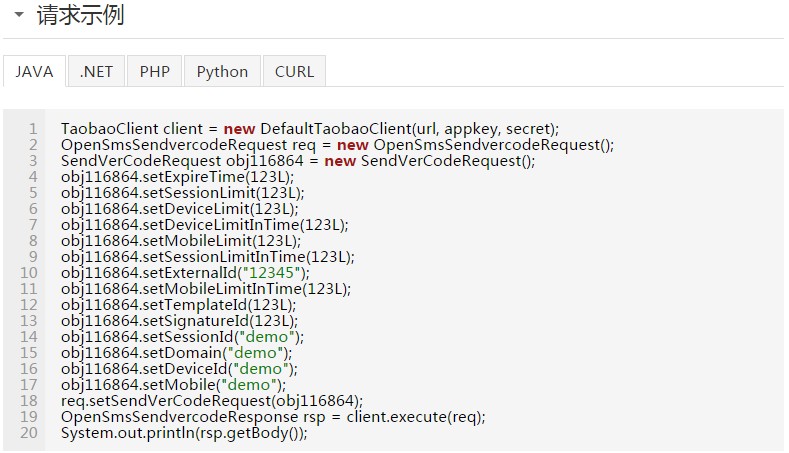
Task: Show the Python request example
Action: (222, 71)
